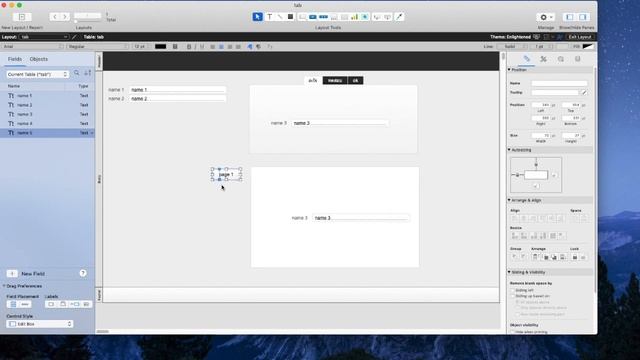
Task: Select the Rectangle shape tool
Action: point(290,17)
